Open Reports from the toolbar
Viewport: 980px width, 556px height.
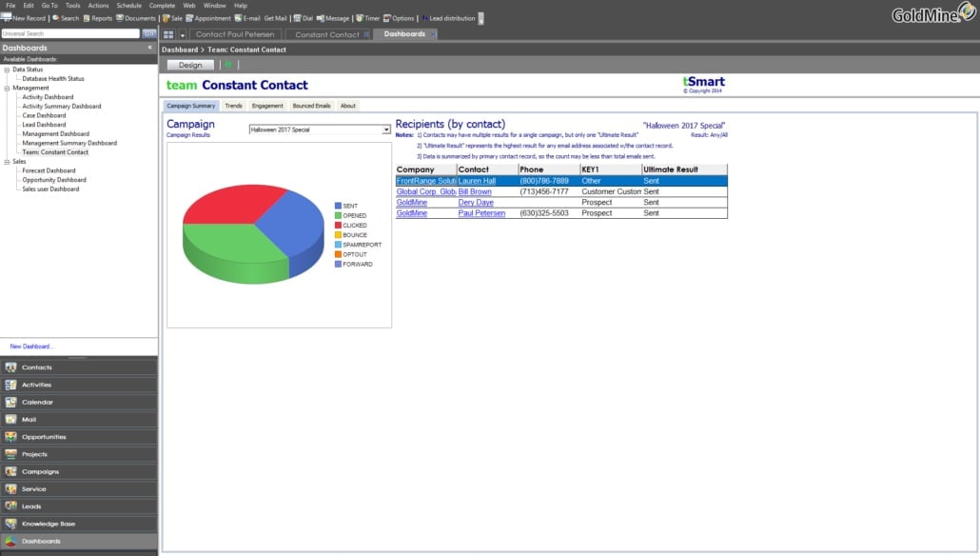pos(97,19)
